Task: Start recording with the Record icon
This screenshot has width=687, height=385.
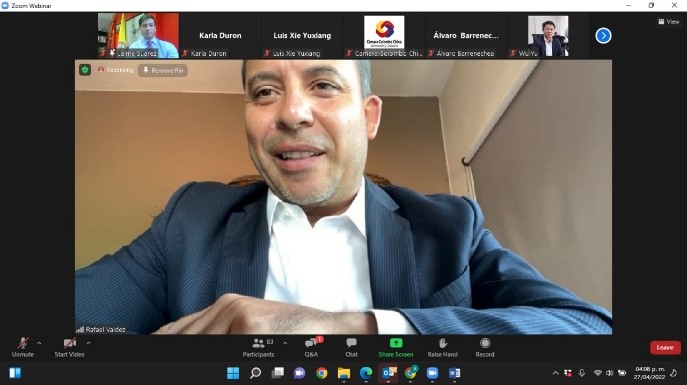Action: 485,348
